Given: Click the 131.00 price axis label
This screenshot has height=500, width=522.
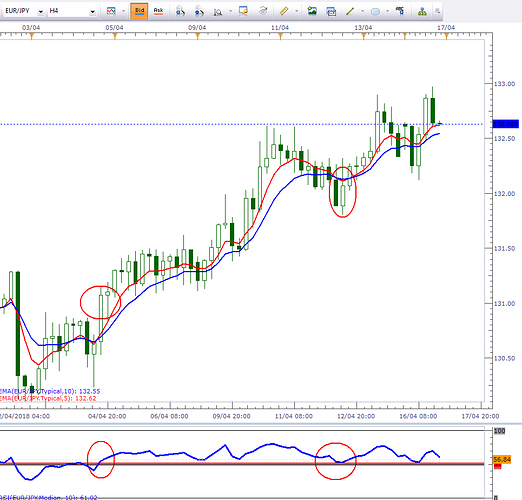Looking at the screenshot, I should (x=504, y=304).
